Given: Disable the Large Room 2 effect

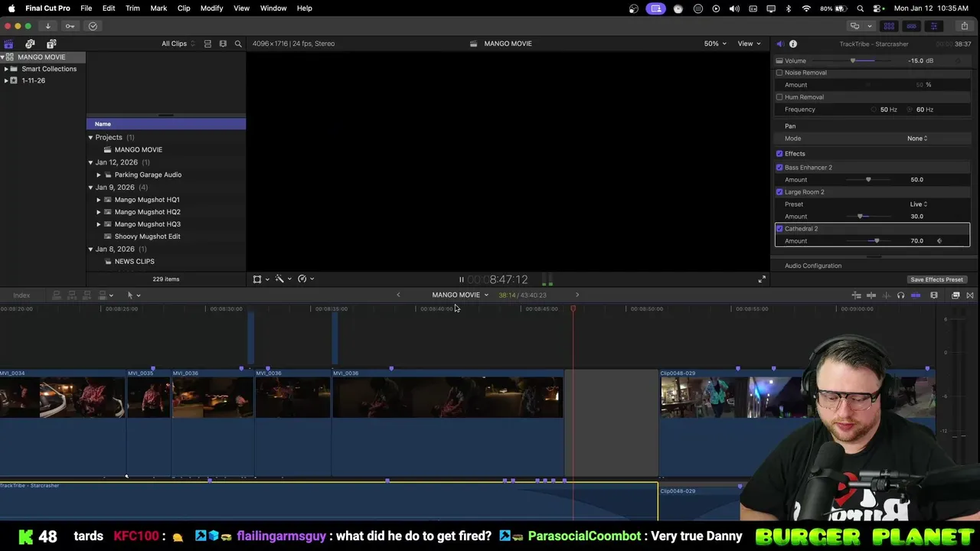Looking at the screenshot, I should click(779, 192).
